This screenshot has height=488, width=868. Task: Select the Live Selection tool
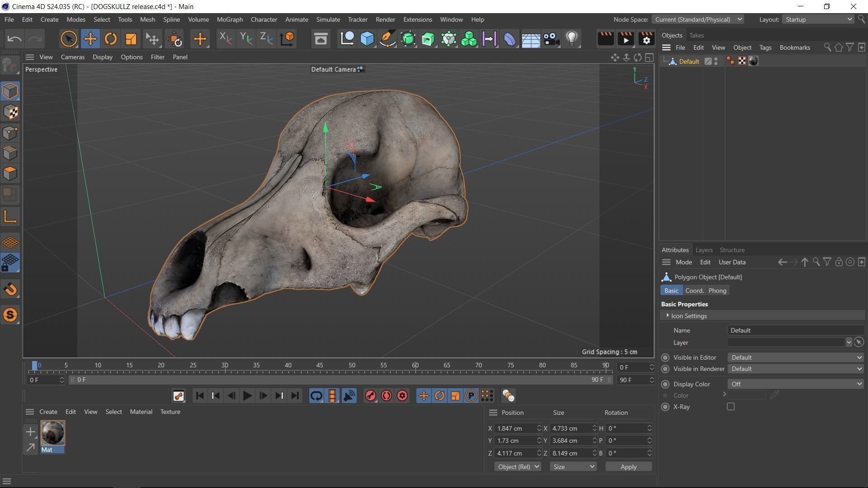coord(69,39)
